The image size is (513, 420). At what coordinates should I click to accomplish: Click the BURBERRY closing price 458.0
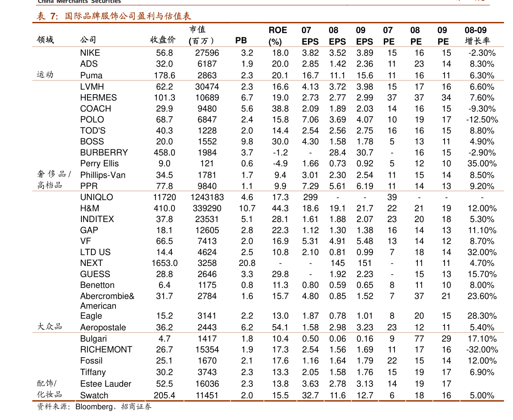(165, 153)
